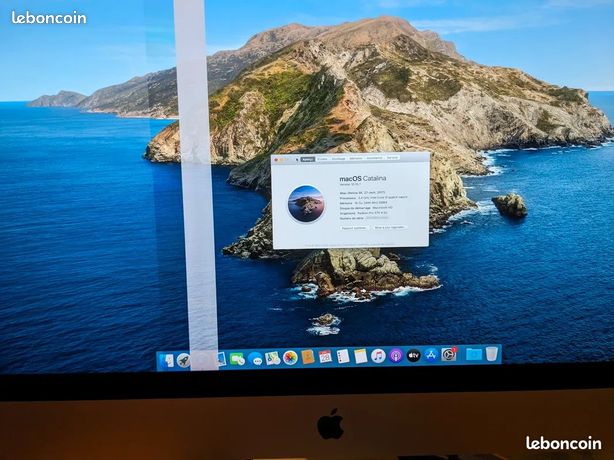The width and height of the screenshot is (614, 460).
Task: Launch the Apple TV app
Action: [414, 355]
